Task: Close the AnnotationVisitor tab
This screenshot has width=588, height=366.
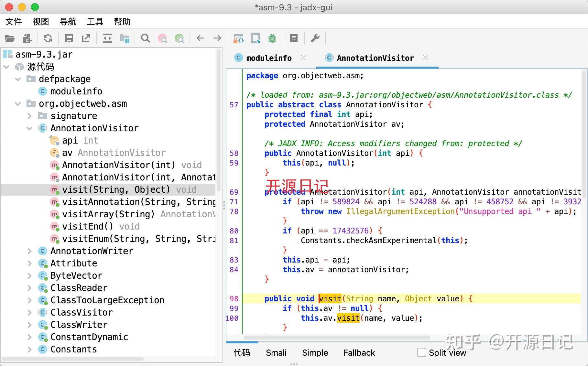Action: click(426, 58)
